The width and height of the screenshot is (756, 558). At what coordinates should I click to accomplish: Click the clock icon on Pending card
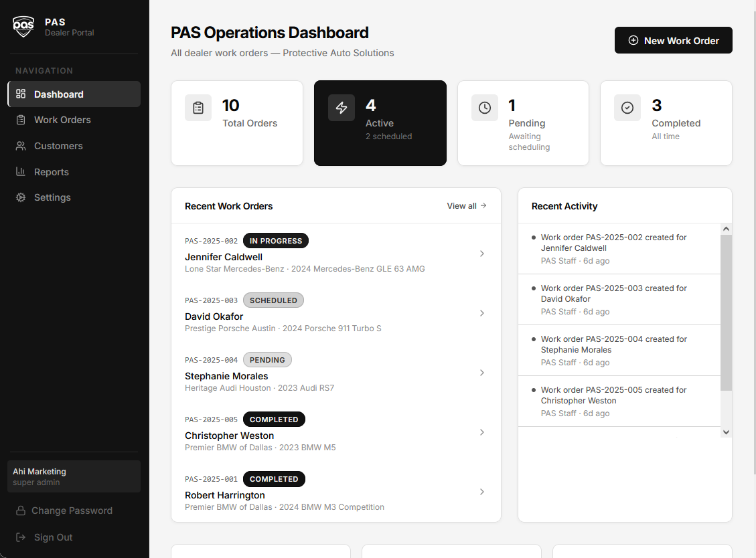484,107
